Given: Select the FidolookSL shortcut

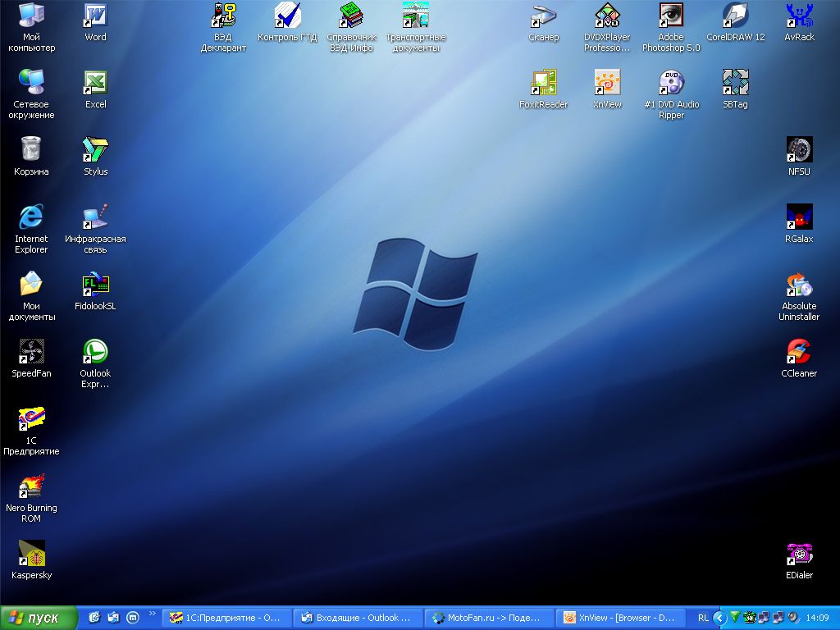Looking at the screenshot, I should pyautogui.click(x=95, y=291).
